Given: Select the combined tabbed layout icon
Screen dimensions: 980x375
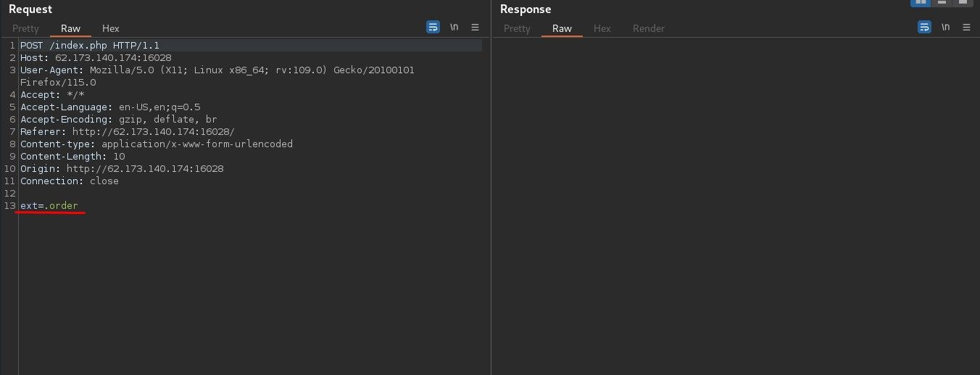Looking at the screenshot, I should [963, 3].
